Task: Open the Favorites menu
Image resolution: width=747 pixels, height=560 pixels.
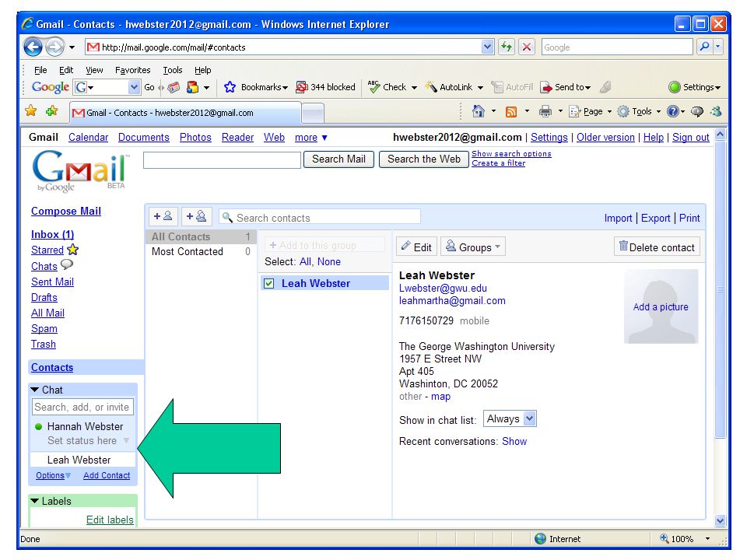Action: coord(132,70)
